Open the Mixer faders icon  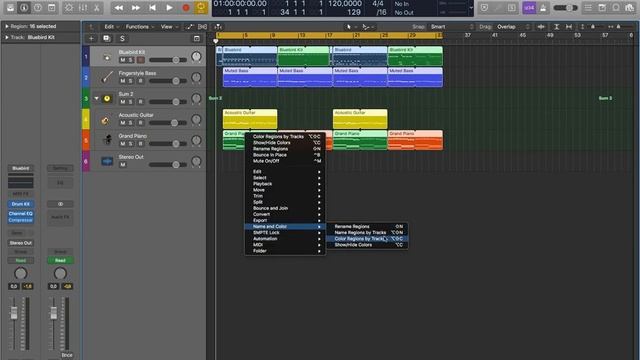click(83, 8)
